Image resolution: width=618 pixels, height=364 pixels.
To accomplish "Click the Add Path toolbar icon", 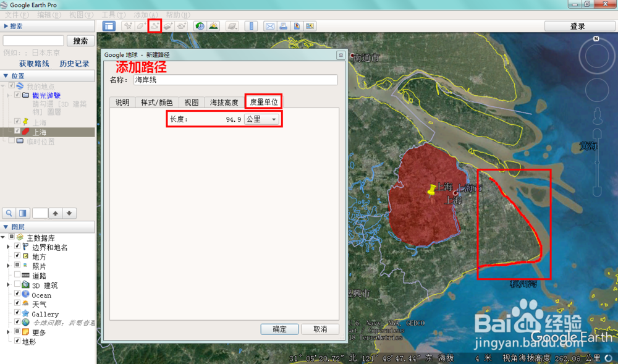I will [x=154, y=26].
